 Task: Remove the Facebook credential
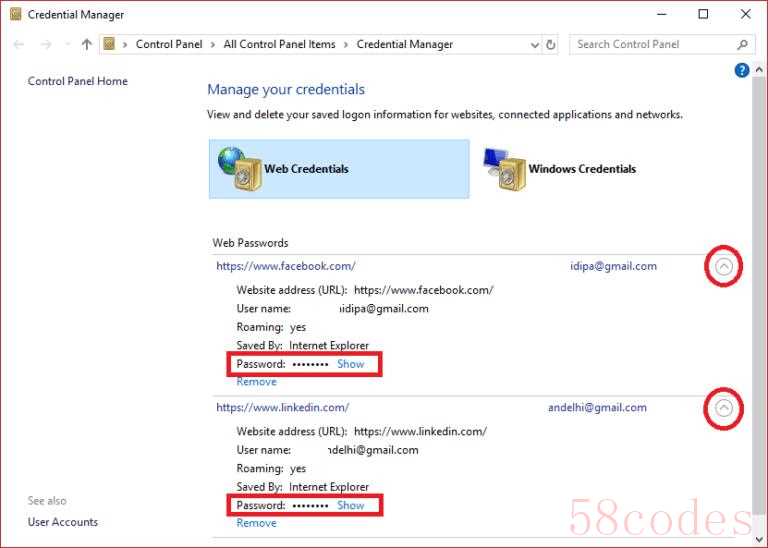257,382
